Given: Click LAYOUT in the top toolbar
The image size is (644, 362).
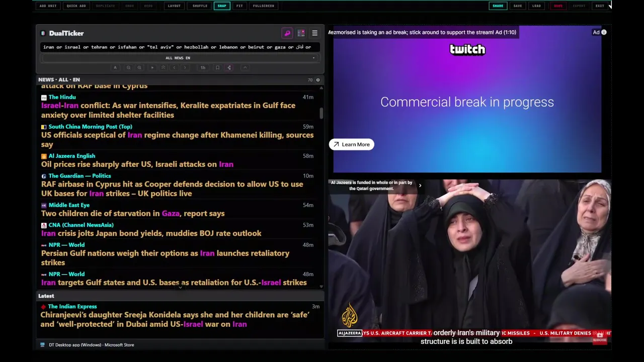Looking at the screenshot, I should click(x=174, y=6).
